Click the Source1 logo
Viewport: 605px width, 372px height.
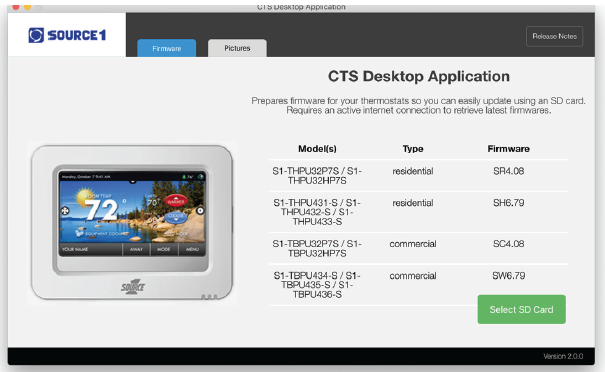coord(67,35)
